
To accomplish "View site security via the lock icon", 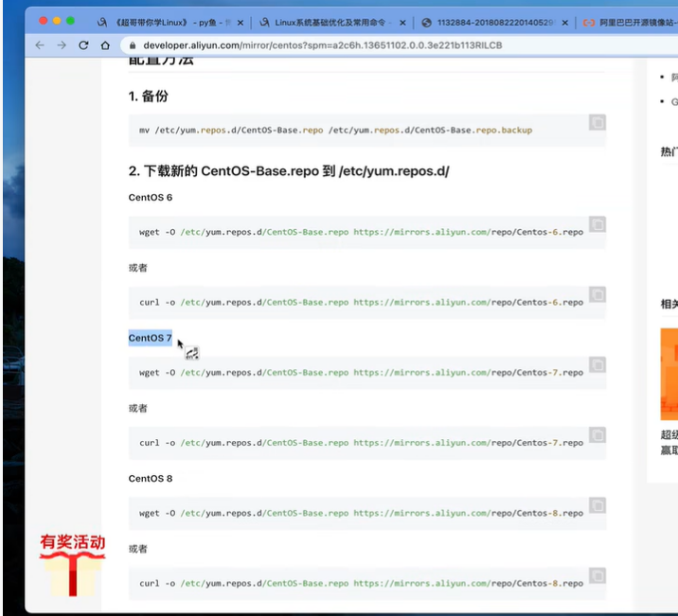I will pos(133,45).
